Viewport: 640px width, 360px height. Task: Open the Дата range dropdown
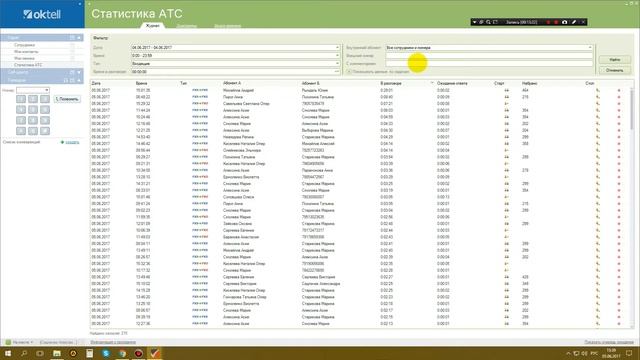tap(337, 48)
